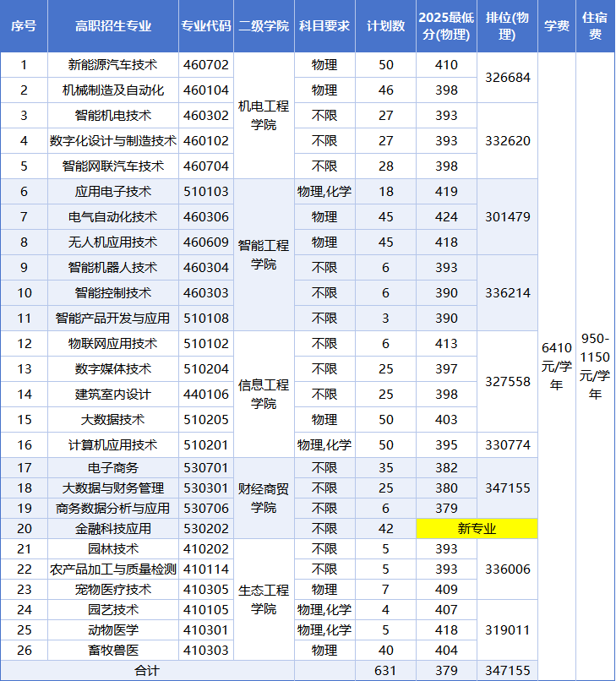This screenshot has height=681, width=616.
Task: Select the 畜牧兽医 cell
Action: tap(113, 651)
